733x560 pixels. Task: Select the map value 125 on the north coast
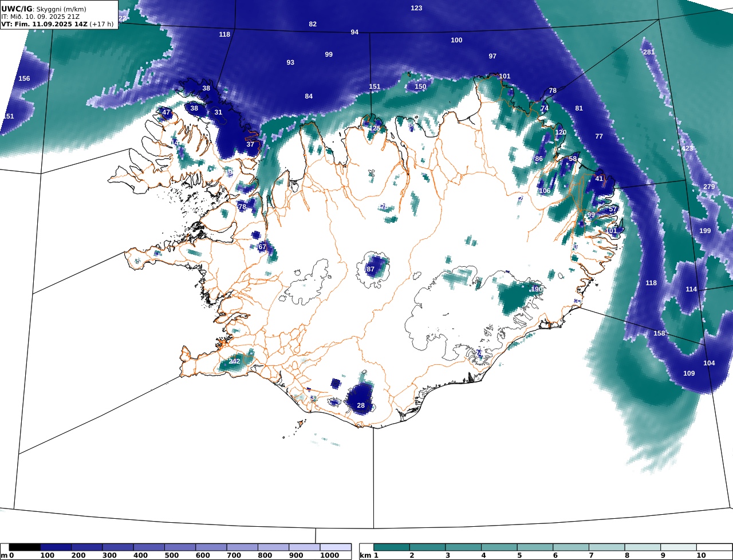point(375,128)
